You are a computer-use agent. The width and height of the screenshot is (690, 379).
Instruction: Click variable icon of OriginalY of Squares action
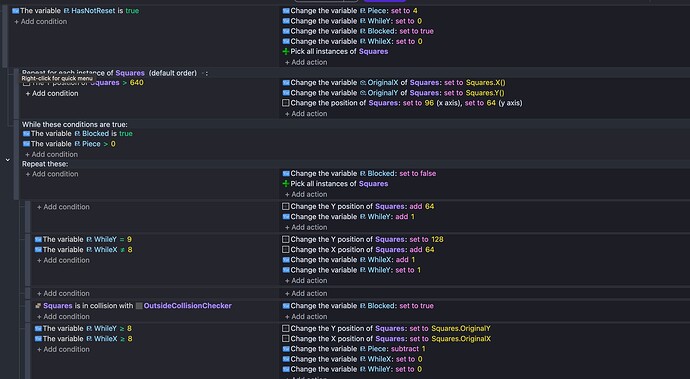(x=286, y=93)
